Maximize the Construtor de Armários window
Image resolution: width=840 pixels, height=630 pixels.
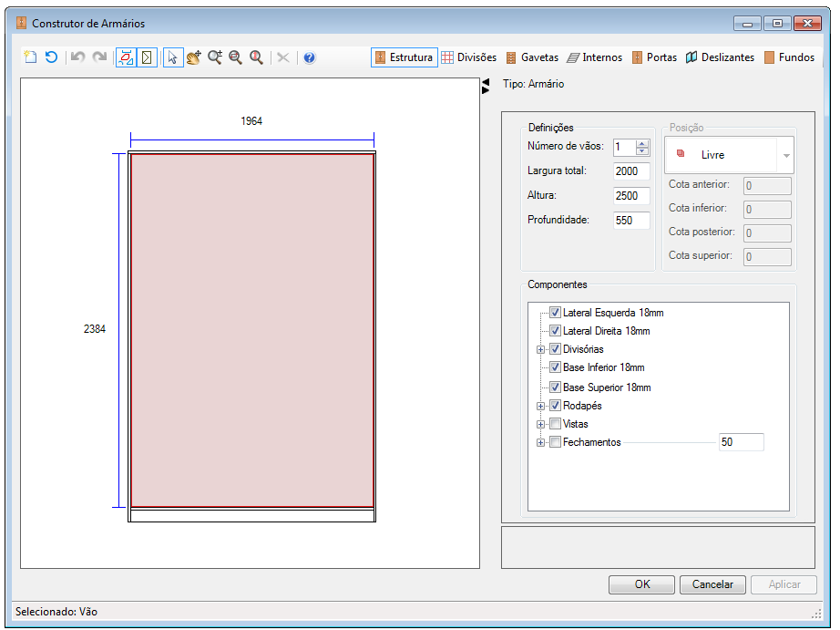pos(777,24)
